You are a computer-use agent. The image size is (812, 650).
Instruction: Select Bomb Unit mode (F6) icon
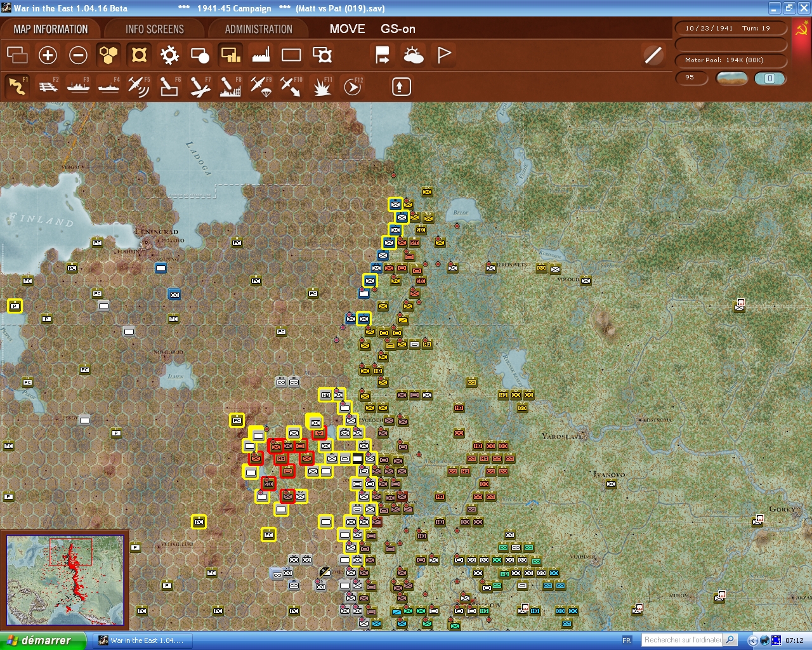169,86
